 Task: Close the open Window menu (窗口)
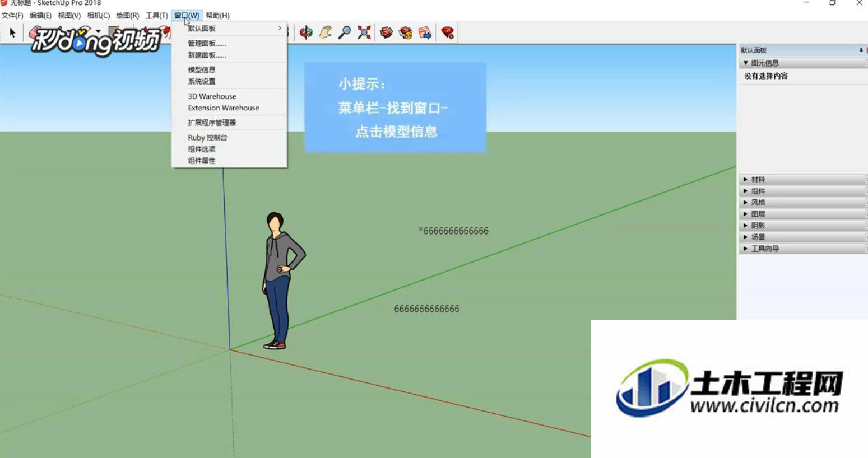point(186,15)
